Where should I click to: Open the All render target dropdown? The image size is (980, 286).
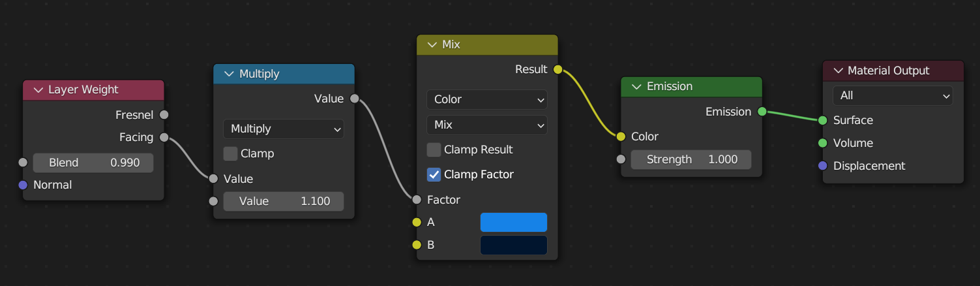click(893, 95)
